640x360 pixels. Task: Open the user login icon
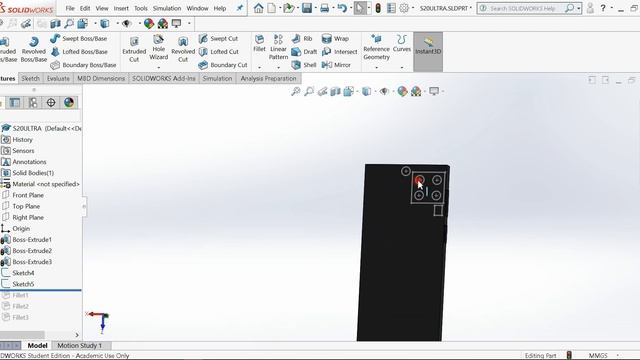[590, 8]
